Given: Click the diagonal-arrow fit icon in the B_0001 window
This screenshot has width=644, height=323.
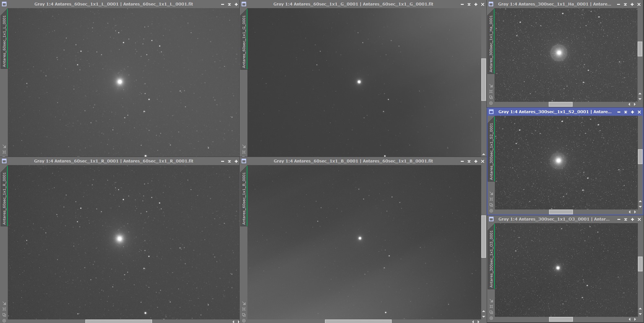Looking at the screenshot, I should coord(244,304).
